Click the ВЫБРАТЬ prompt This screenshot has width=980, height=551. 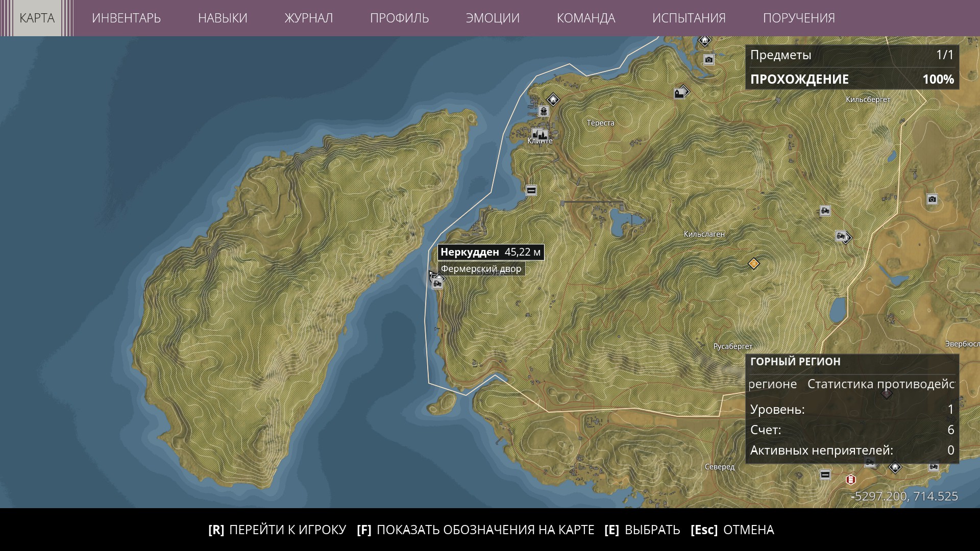(x=642, y=530)
